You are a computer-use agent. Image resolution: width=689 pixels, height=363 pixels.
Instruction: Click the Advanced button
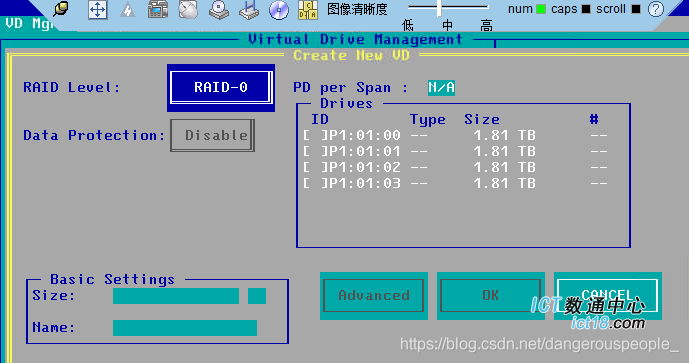point(374,295)
